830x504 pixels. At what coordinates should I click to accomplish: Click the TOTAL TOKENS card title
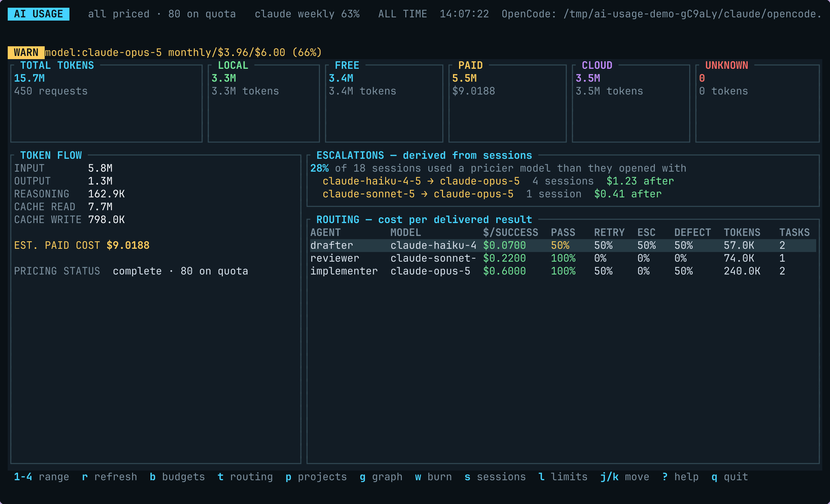[x=57, y=65]
